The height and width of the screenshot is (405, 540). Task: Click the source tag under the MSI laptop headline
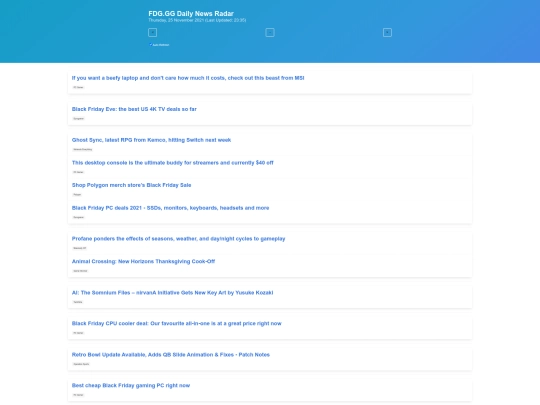tap(78, 87)
